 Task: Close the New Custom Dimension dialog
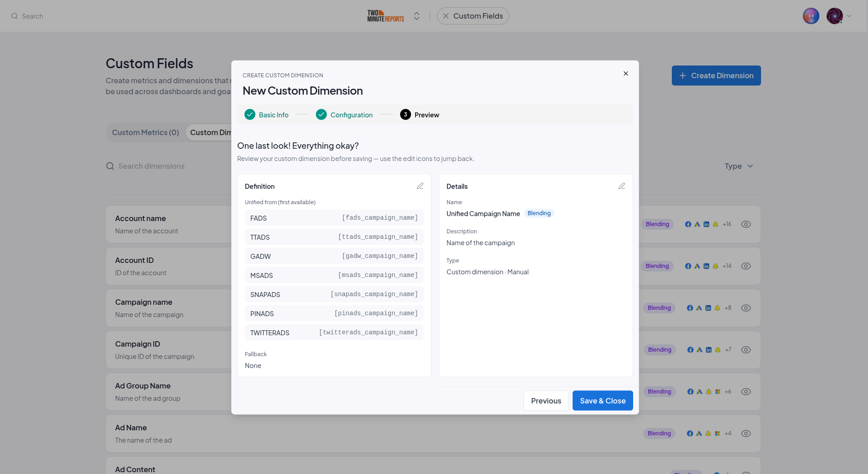626,74
